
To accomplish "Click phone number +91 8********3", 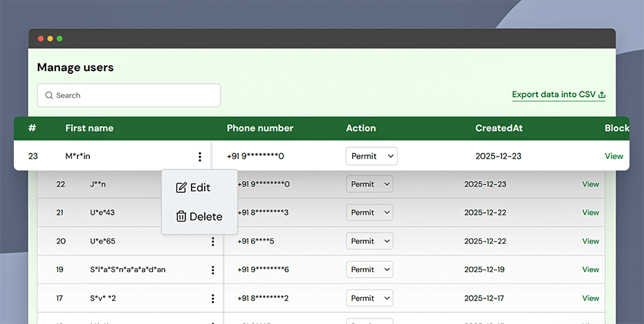I will (263, 213).
